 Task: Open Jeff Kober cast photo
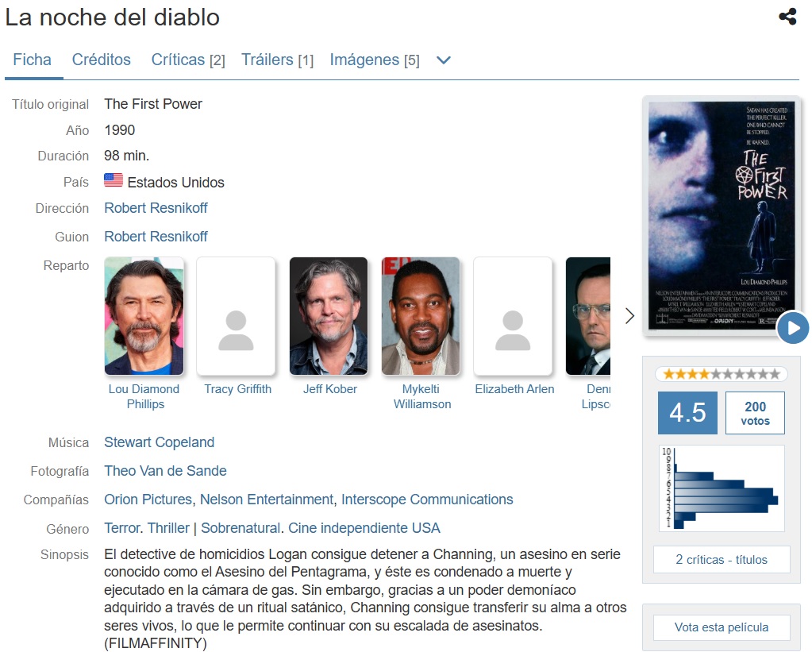point(329,315)
